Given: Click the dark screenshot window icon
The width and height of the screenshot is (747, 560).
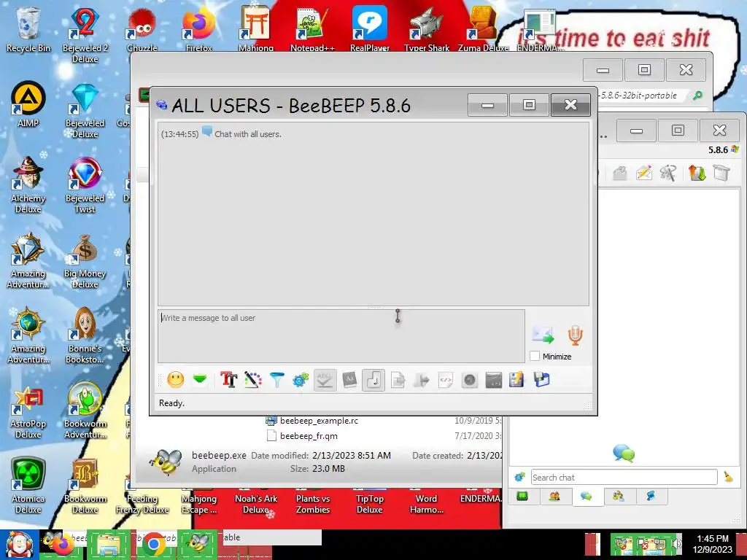Looking at the screenshot, I should click(x=494, y=379).
